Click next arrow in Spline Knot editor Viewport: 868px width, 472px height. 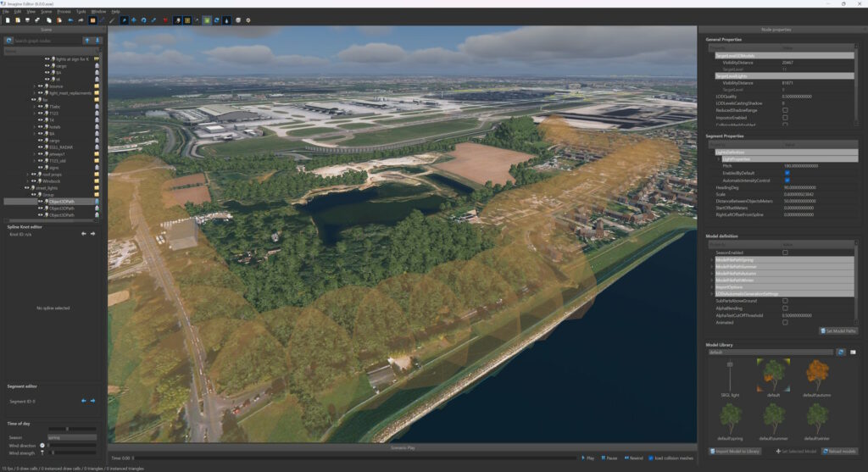(x=92, y=234)
